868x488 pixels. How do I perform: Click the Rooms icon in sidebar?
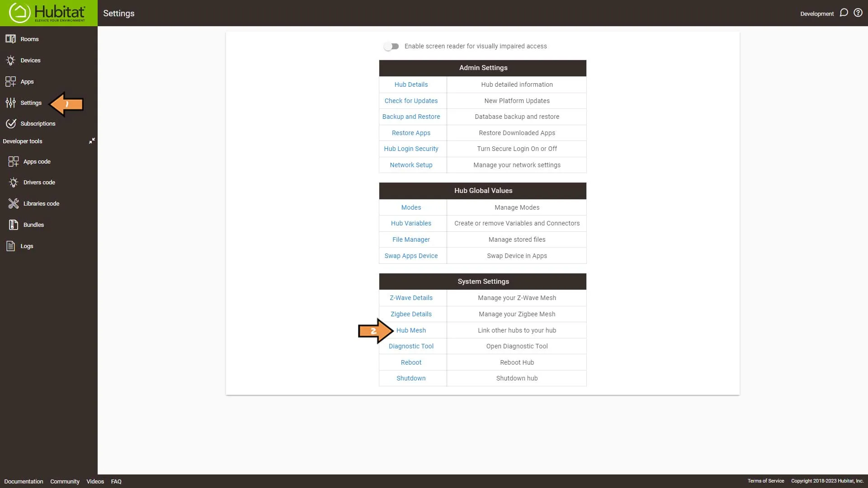[11, 39]
